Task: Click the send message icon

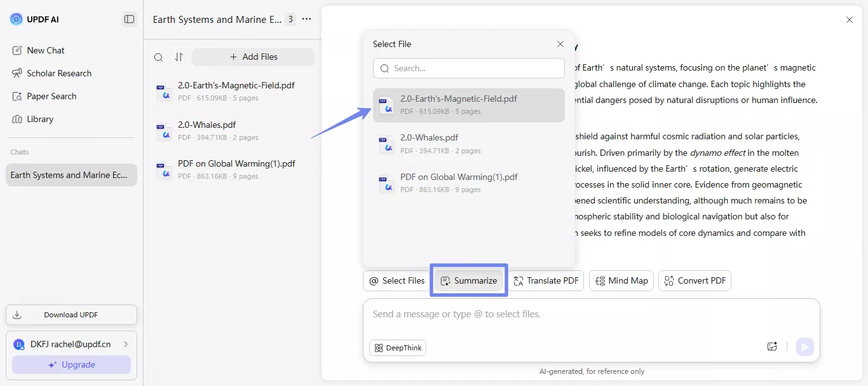Action: click(804, 347)
